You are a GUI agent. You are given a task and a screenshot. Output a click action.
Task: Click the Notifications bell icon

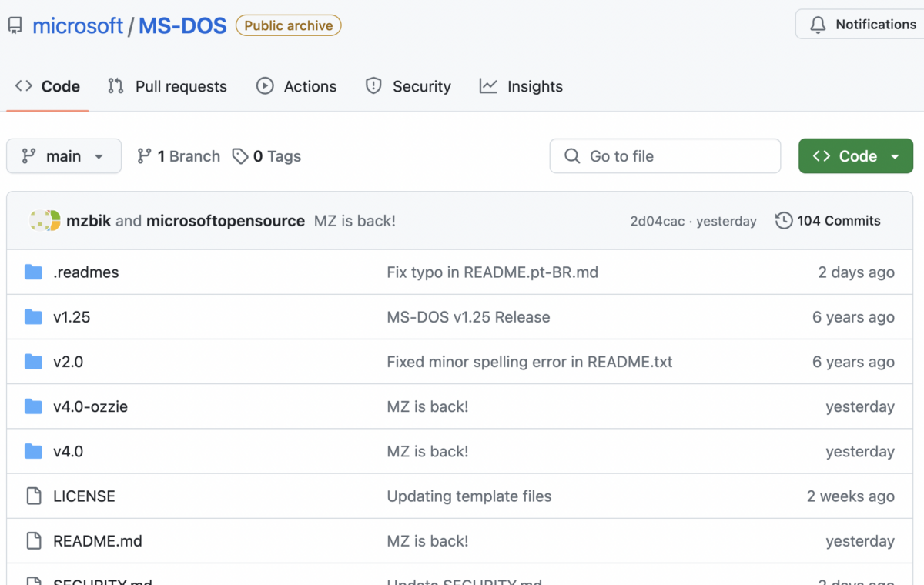(x=818, y=25)
